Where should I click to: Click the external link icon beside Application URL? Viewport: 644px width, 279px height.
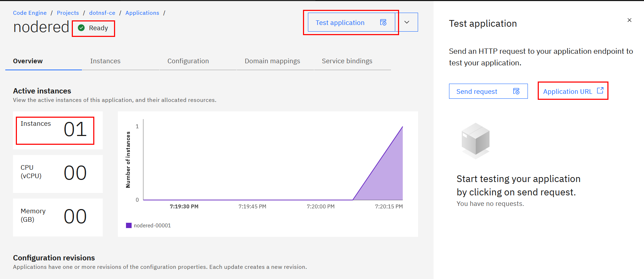click(600, 91)
